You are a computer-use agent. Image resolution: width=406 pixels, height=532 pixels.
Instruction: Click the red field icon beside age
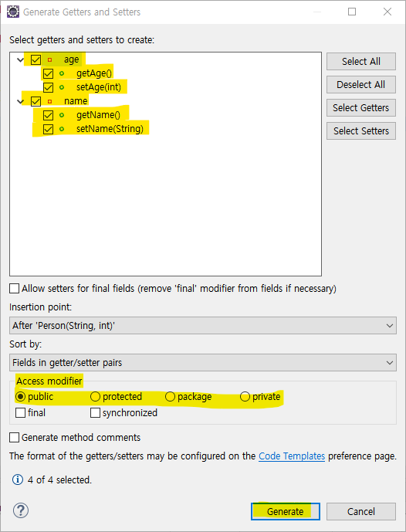pos(49,60)
